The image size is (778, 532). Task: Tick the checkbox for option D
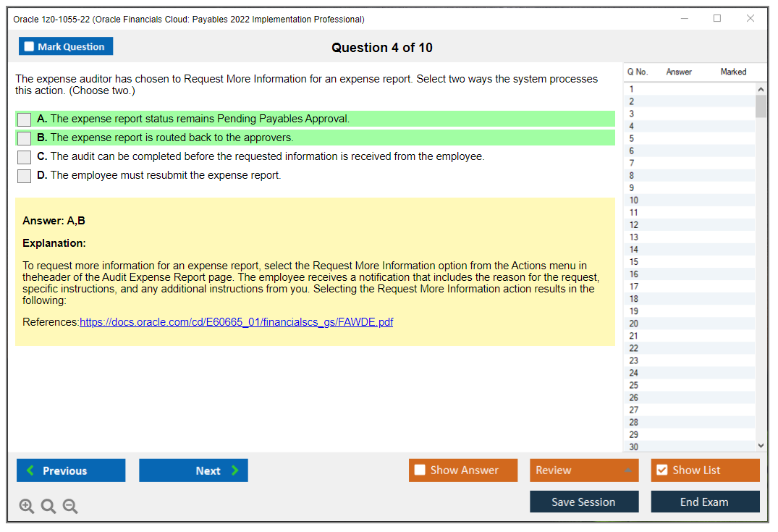pyautogui.click(x=25, y=176)
